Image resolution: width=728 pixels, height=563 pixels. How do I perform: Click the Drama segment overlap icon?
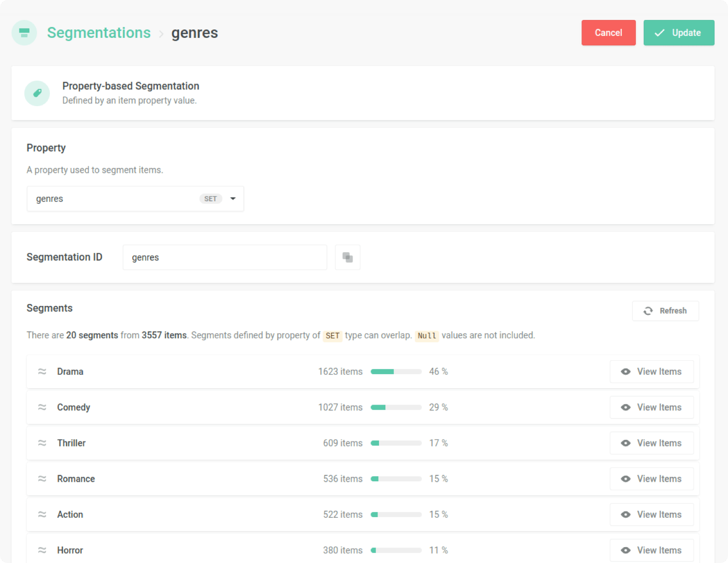42,372
